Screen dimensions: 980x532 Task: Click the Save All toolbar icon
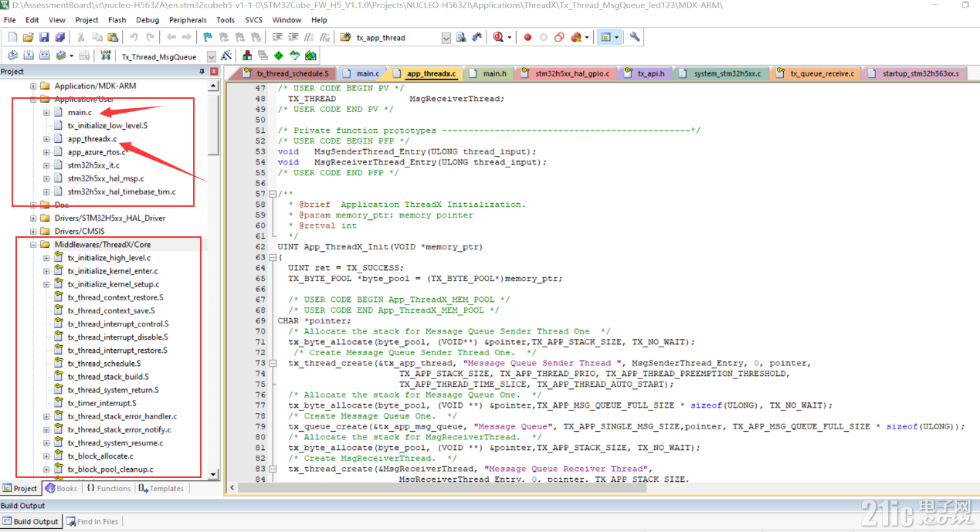click(60, 37)
